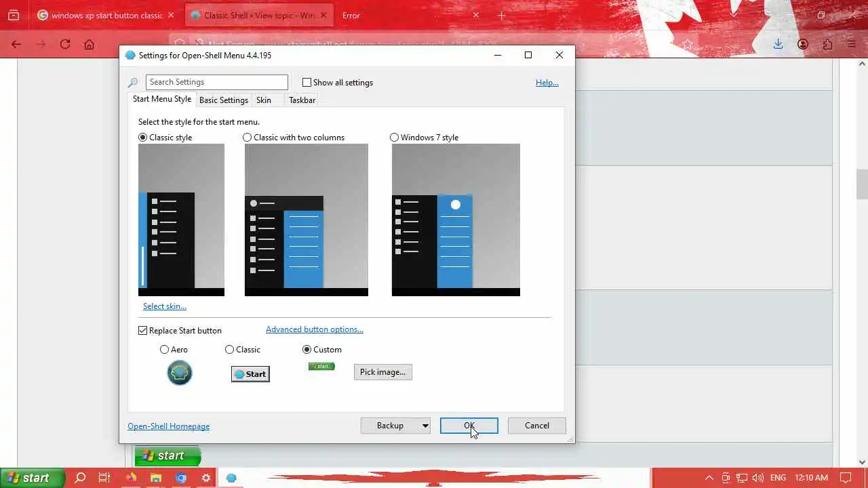Choose the Classic button radio option
The width and height of the screenshot is (868, 488).
tap(229, 350)
